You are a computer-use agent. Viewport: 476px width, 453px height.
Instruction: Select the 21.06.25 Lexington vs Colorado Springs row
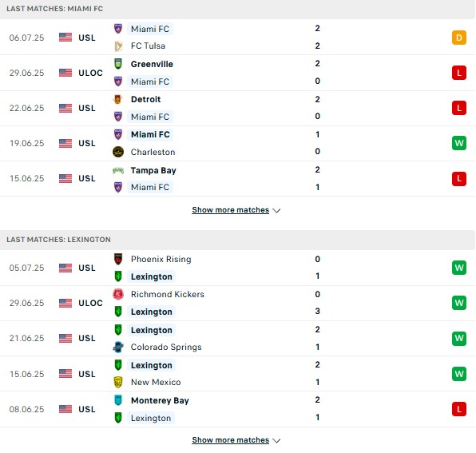click(x=238, y=338)
